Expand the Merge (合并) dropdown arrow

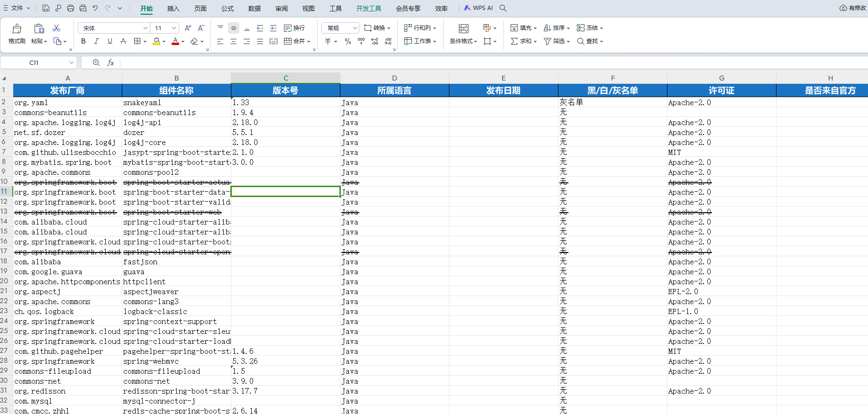tap(309, 41)
